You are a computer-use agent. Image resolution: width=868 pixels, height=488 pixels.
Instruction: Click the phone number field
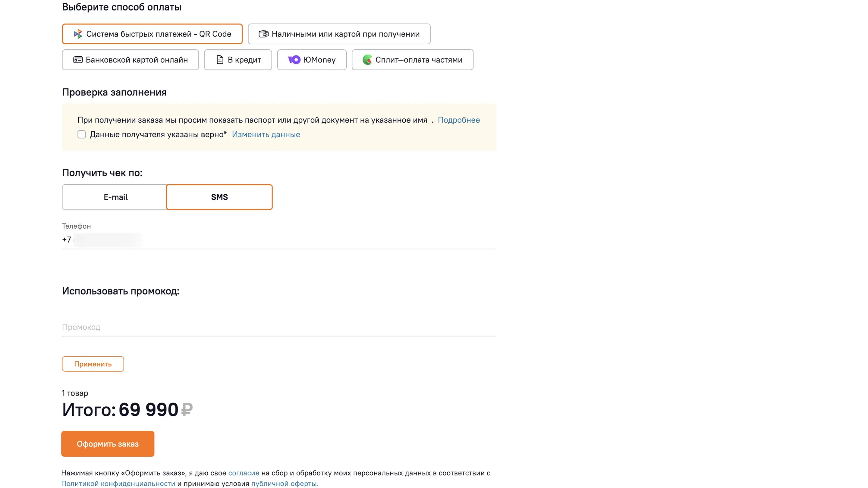[x=279, y=240]
